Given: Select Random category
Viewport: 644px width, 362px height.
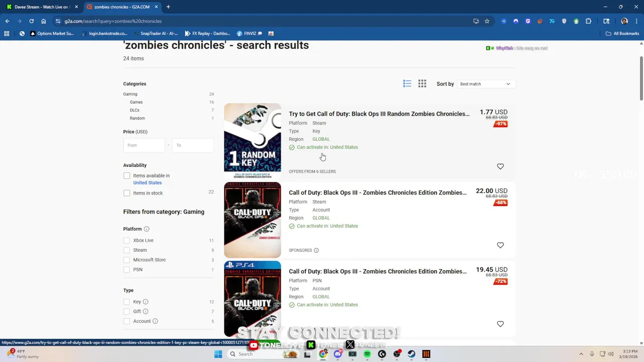Looking at the screenshot, I should pos(137,118).
